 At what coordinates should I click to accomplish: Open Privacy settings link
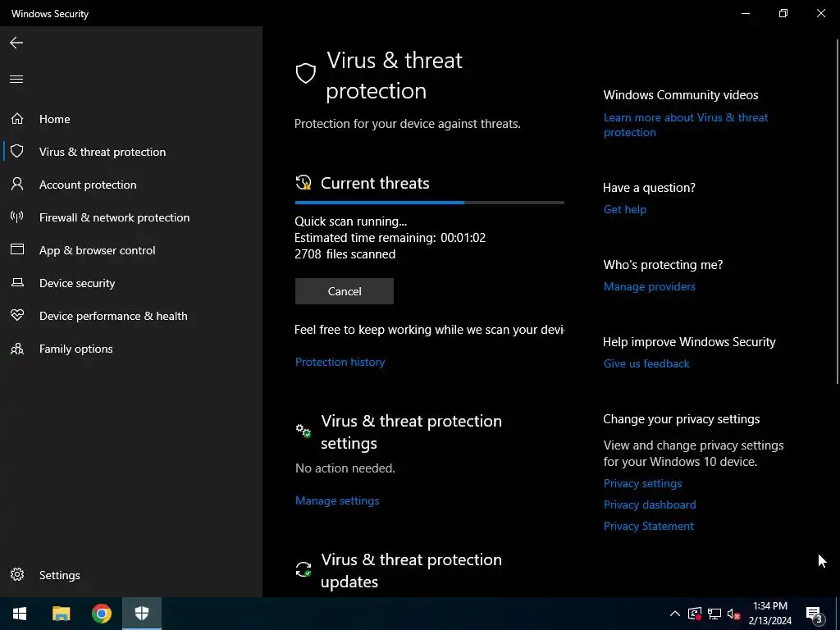(642, 483)
